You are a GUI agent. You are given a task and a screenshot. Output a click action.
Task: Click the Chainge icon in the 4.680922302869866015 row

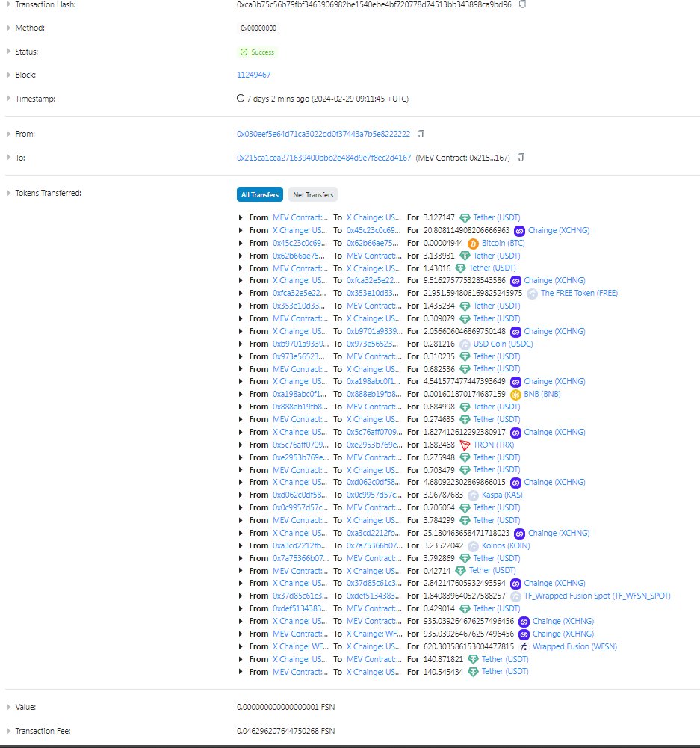click(515, 483)
